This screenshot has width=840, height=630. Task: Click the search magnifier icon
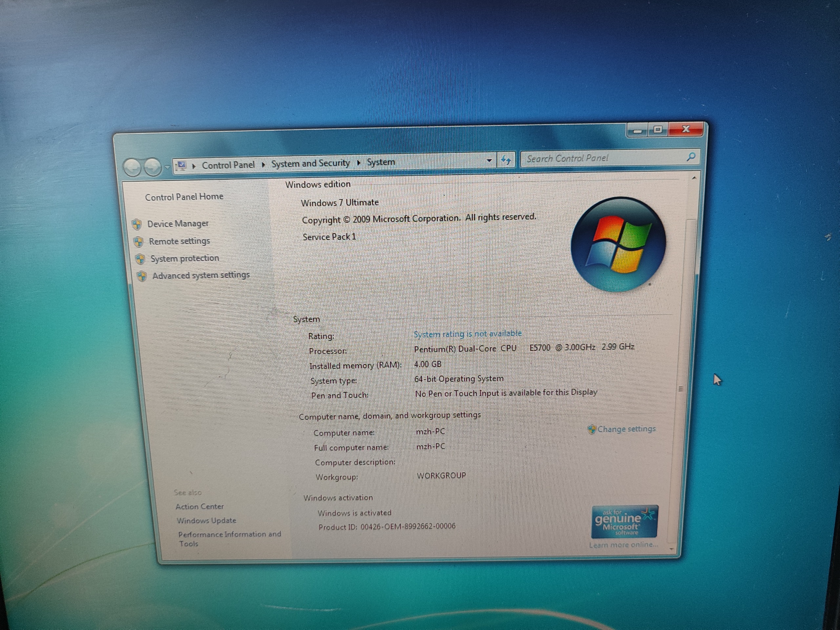(691, 157)
